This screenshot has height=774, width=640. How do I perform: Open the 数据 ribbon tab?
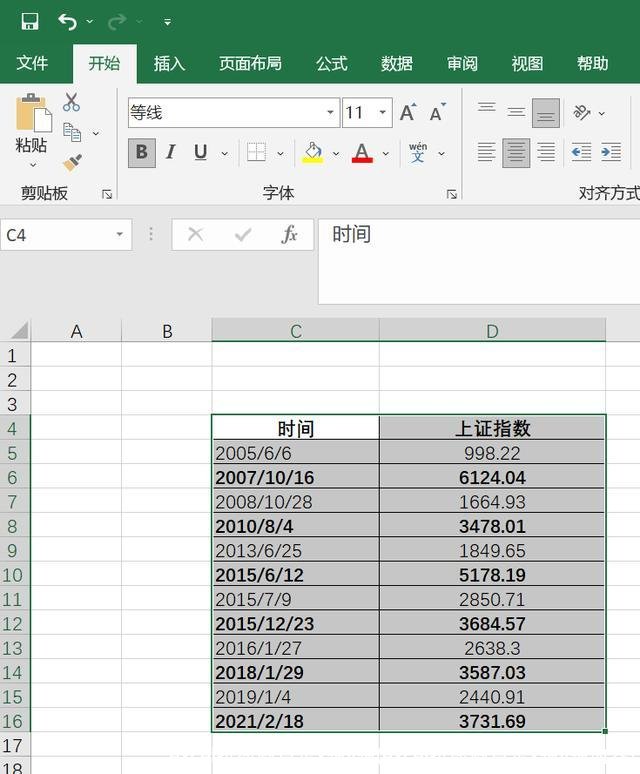pos(397,63)
